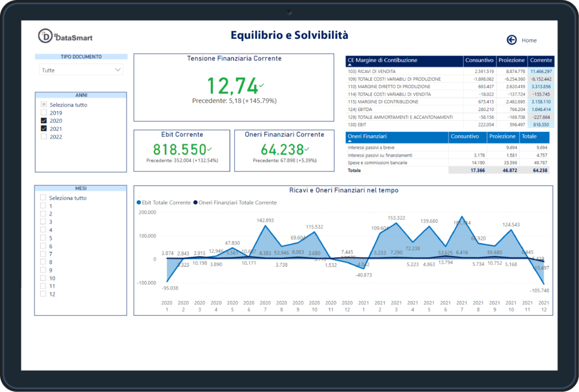Screen dimensions: 579x392
Task: Sort table by Proiezione column in Oneri Finanziari
Action: 502,136
